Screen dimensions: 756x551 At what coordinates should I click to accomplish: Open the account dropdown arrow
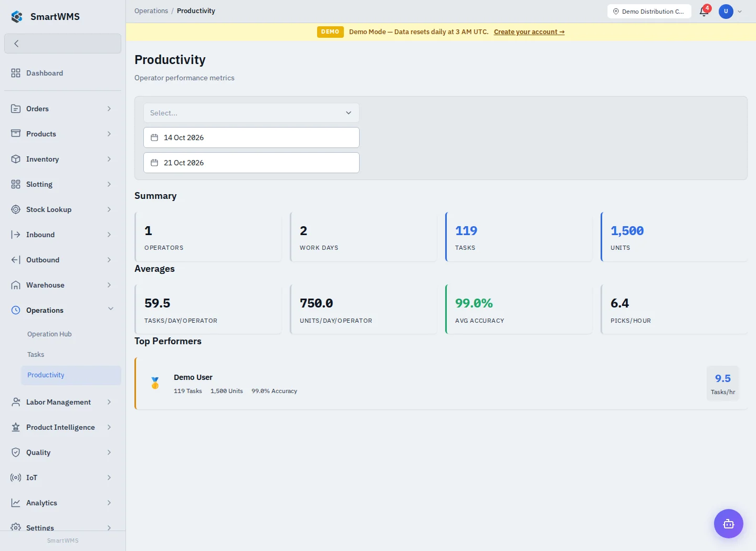click(740, 12)
